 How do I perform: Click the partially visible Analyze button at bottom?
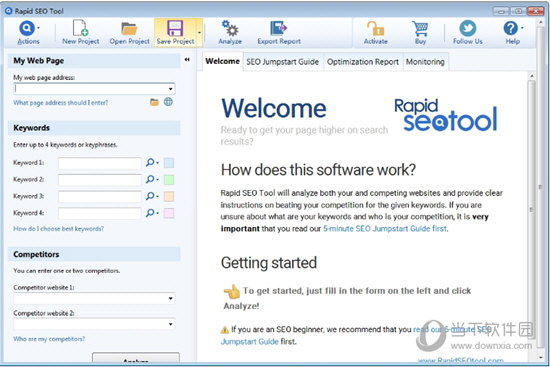[136, 358]
